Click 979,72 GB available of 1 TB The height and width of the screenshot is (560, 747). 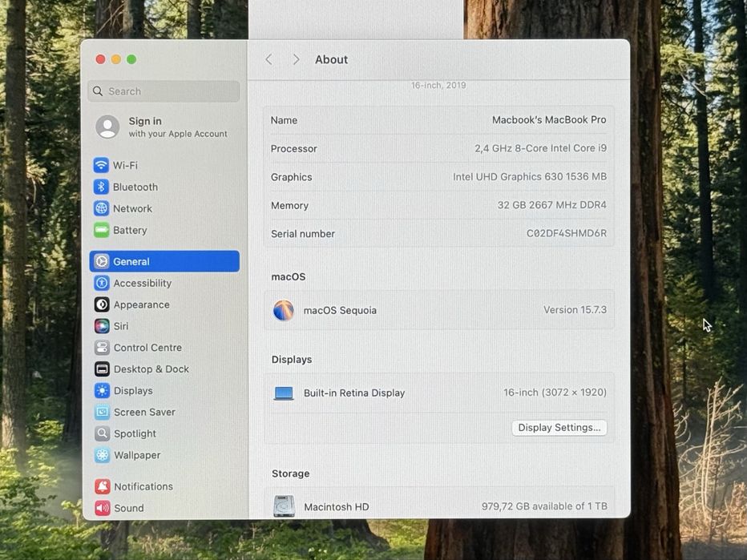(544, 506)
